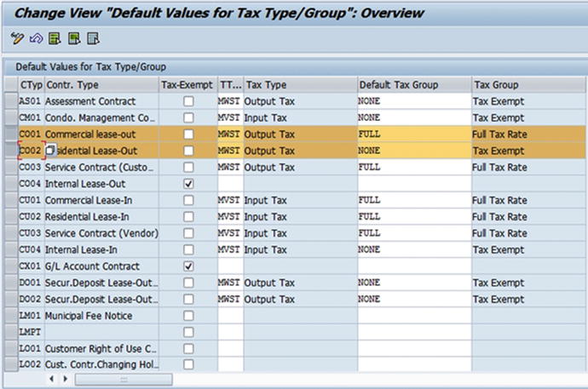Check Tax-Exempt for Municipal Fee Notice
Image resolution: width=588 pixels, height=389 pixels.
tap(188, 316)
